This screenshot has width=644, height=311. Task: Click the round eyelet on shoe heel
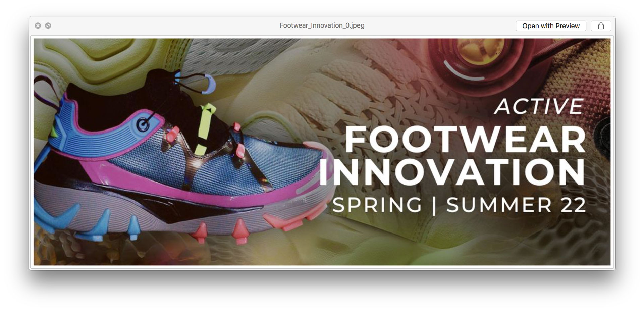click(x=144, y=125)
